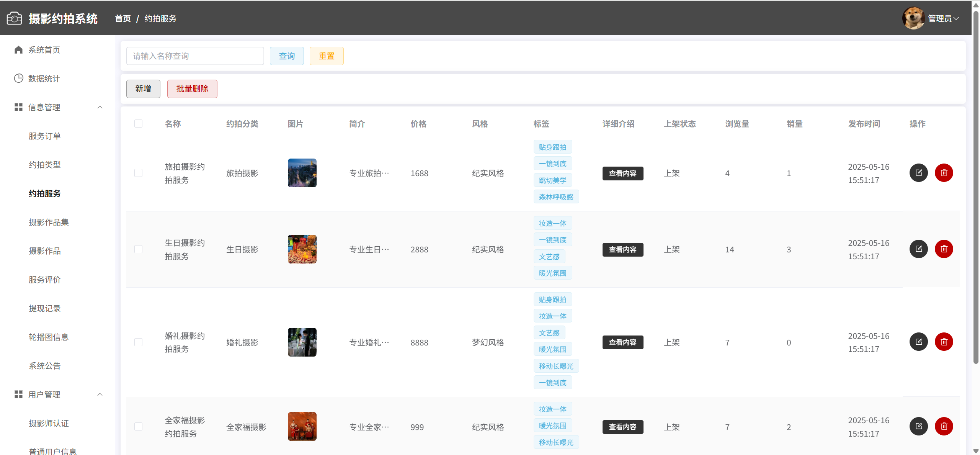Open 服务订单 in the sidebar
The width and height of the screenshot is (980, 455).
[x=45, y=136]
